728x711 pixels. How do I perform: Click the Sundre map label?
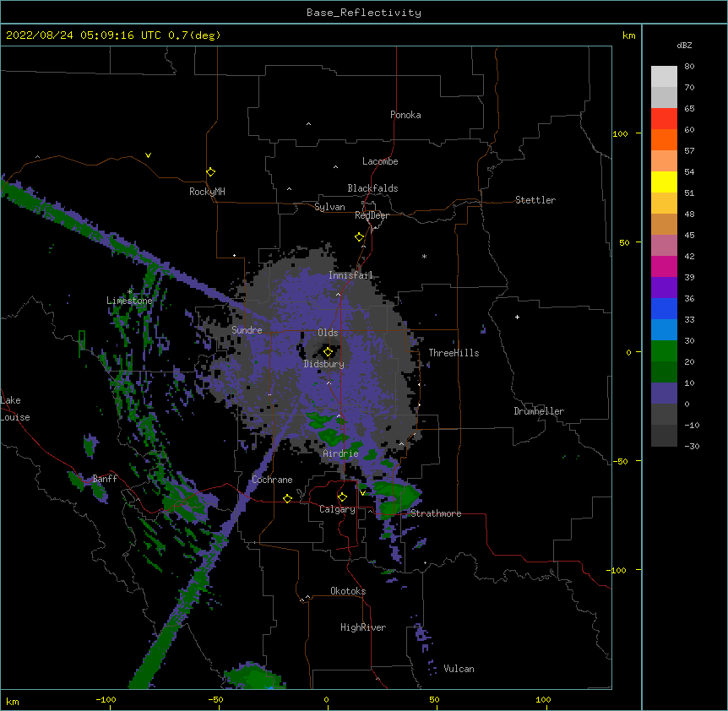click(x=247, y=330)
